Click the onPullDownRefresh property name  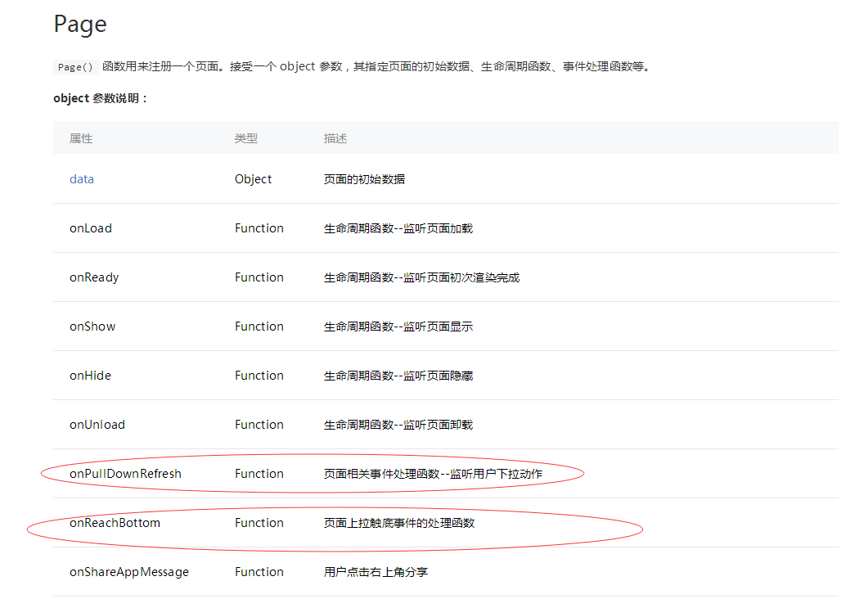125,474
